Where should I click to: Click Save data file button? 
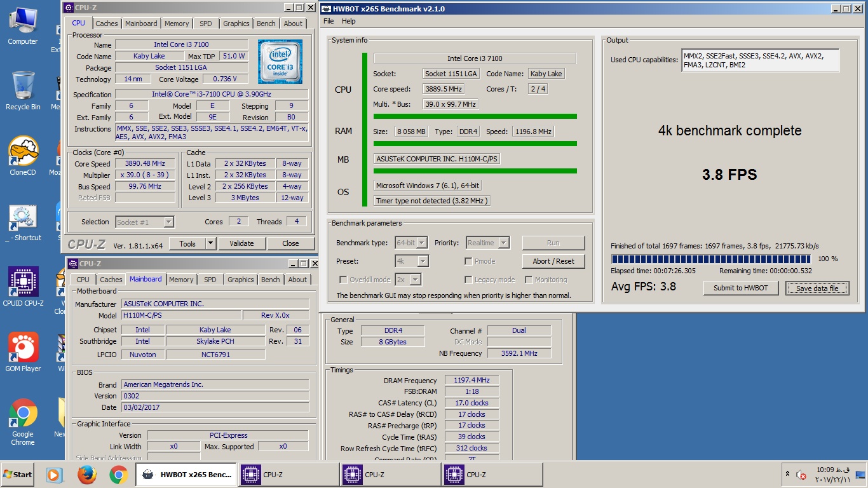(x=817, y=288)
